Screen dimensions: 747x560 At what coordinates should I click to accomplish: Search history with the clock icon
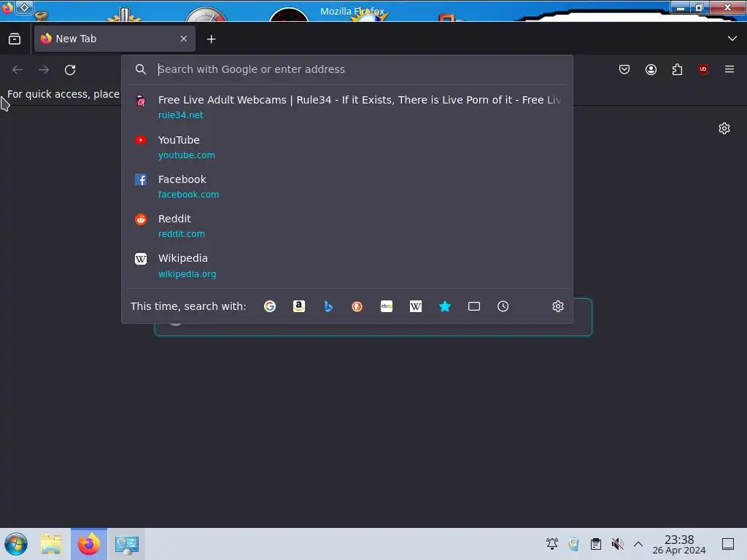click(x=503, y=306)
